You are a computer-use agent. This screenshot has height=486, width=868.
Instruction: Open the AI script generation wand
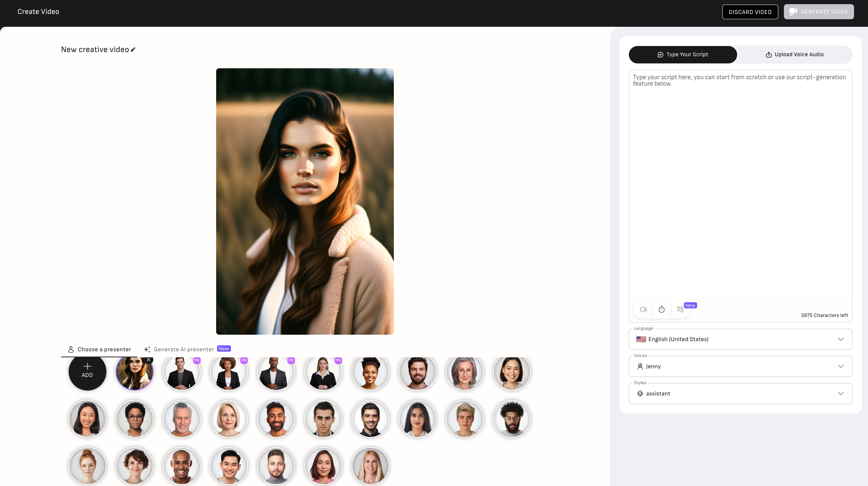pos(680,309)
